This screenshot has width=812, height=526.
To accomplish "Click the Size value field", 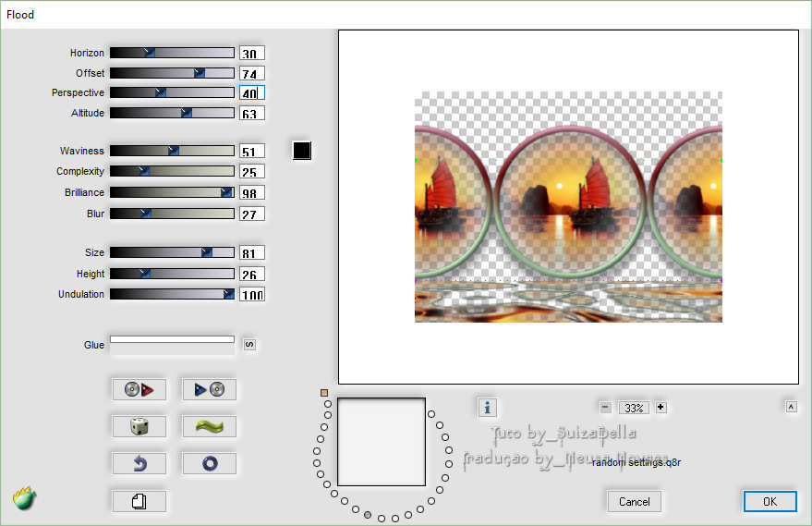I will click(x=252, y=253).
